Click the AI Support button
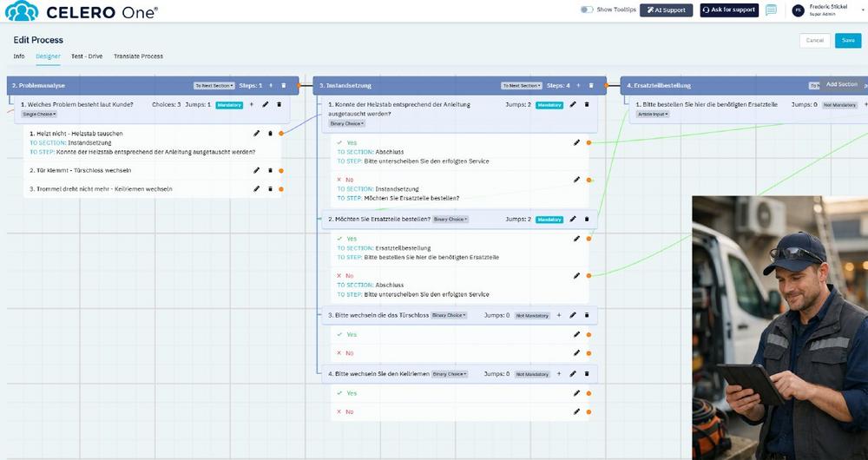 coord(666,10)
